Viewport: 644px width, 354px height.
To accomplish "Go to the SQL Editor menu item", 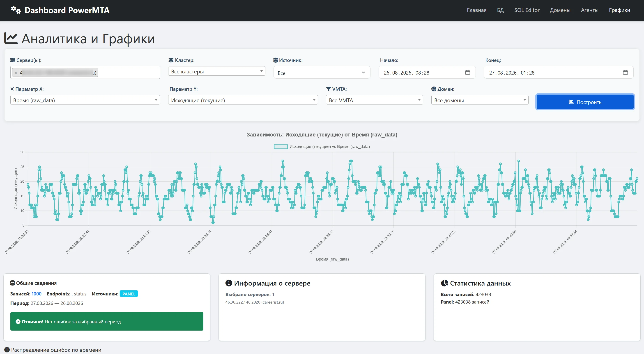I will 527,10.
